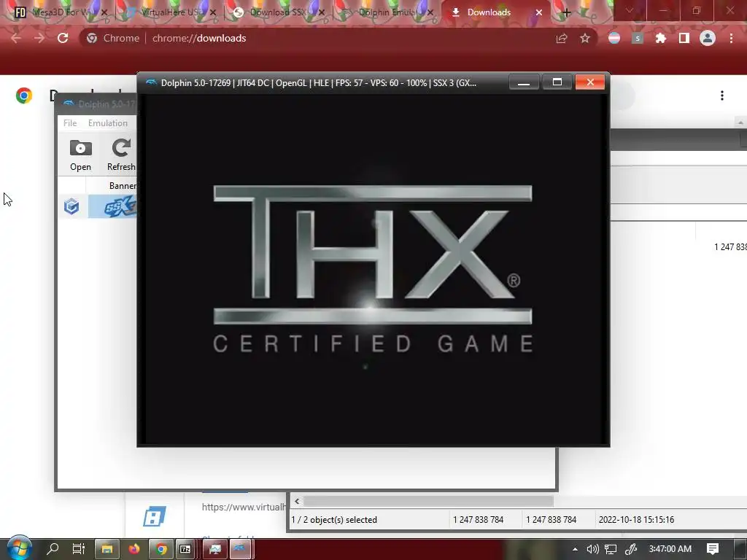This screenshot has height=560, width=747.
Task: Click the taskbar clock 3:47:00 AM
Action: 670,549
